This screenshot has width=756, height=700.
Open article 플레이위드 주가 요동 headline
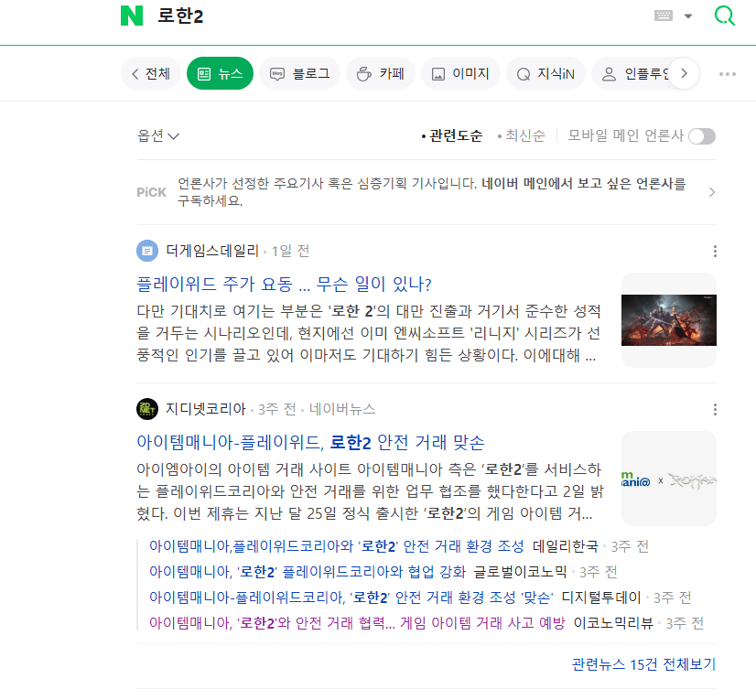pyautogui.click(x=284, y=283)
